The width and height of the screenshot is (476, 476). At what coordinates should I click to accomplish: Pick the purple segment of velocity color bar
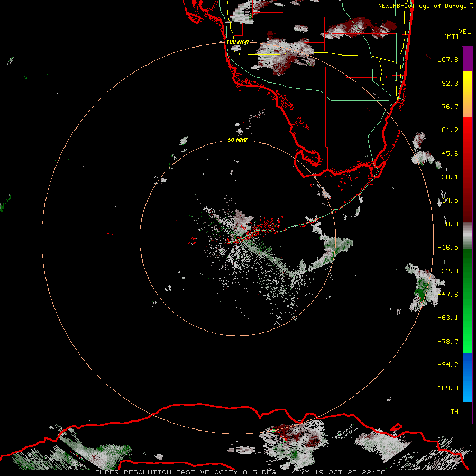pyautogui.click(x=467, y=59)
